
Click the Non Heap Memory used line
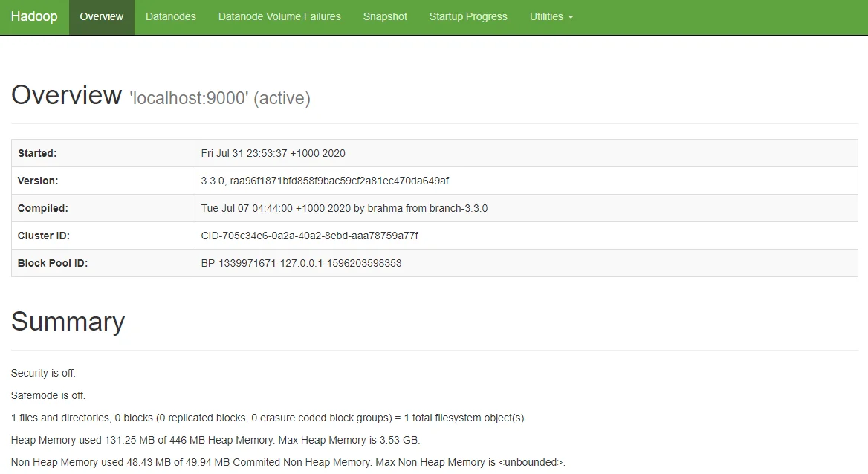click(x=288, y=462)
